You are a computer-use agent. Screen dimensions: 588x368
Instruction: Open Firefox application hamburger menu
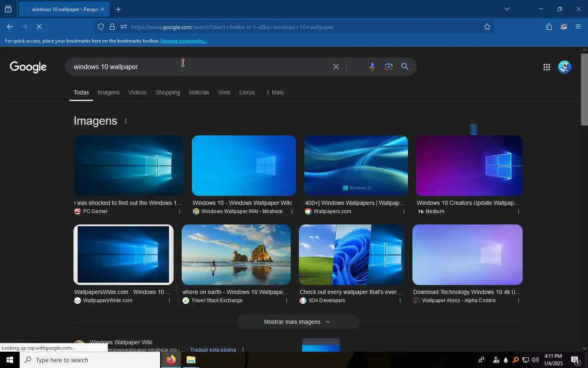[578, 27]
